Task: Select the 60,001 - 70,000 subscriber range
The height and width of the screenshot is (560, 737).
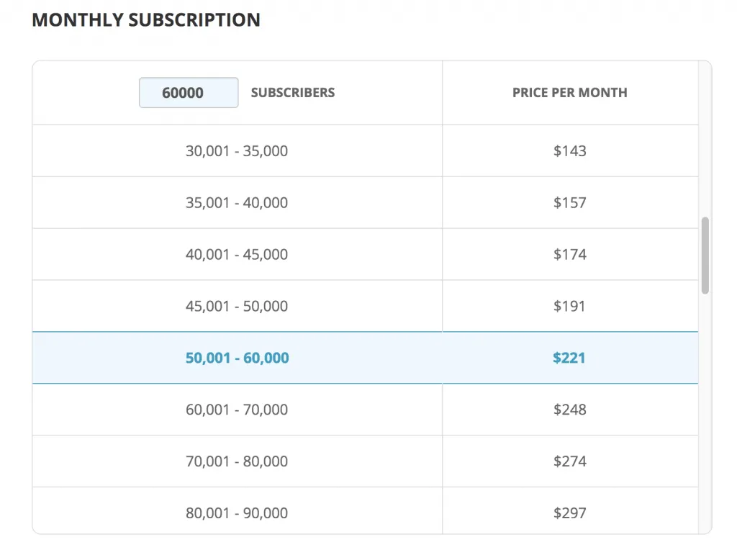Action: (x=237, y=410)
